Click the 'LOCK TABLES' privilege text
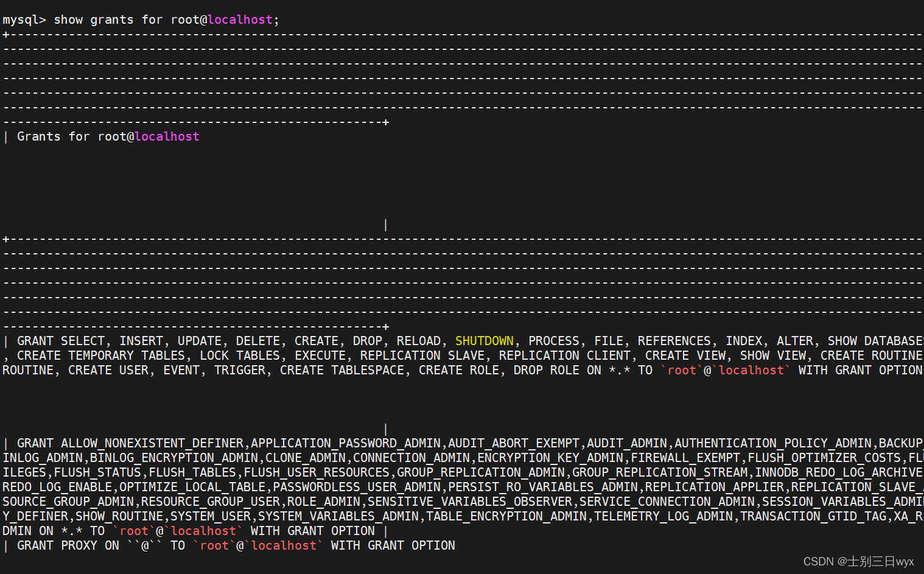This screenshot has width=924, height=574. coord(240,356)
